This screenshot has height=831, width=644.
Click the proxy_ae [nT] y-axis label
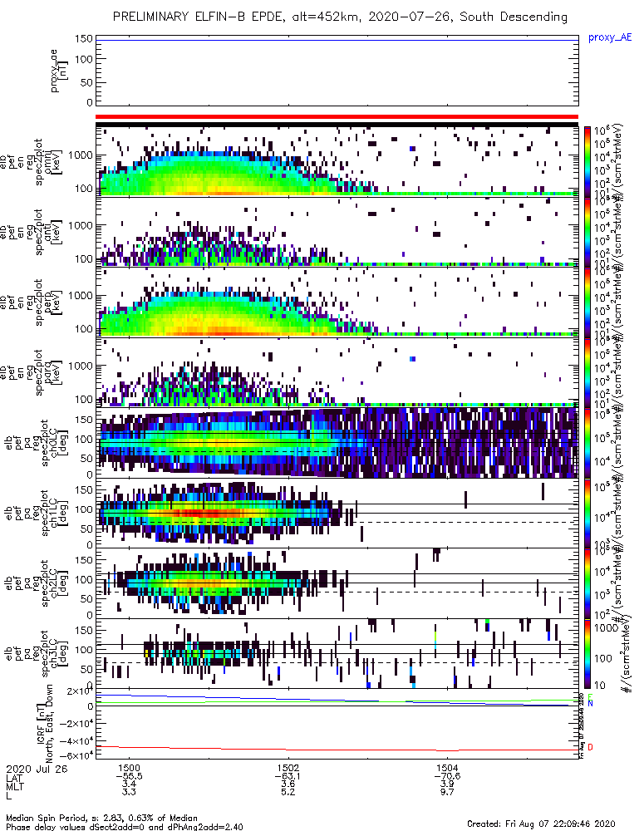pos(59,71)
